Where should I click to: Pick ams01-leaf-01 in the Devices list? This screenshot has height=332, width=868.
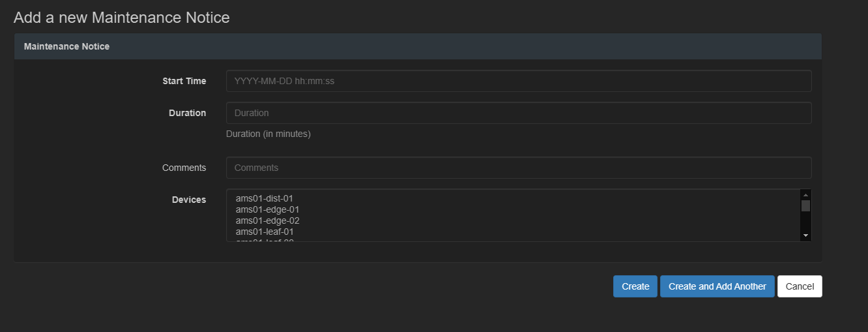pos(265,232)
